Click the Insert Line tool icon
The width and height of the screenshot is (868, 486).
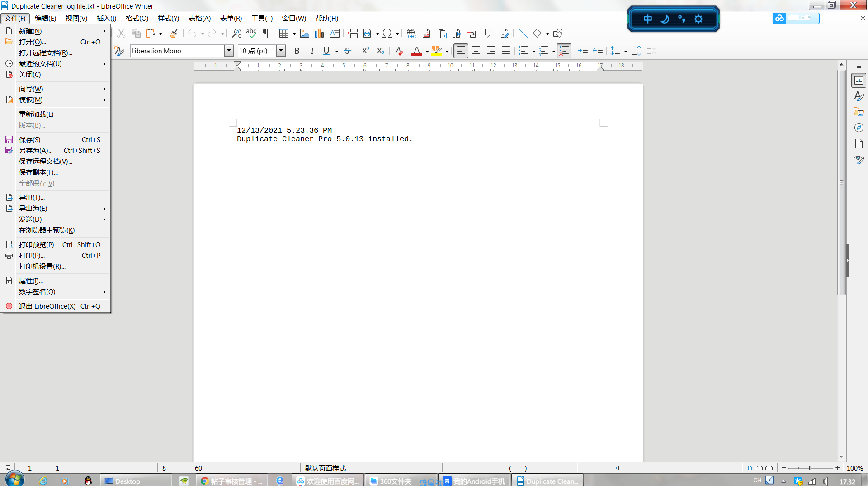pos(523,33)
